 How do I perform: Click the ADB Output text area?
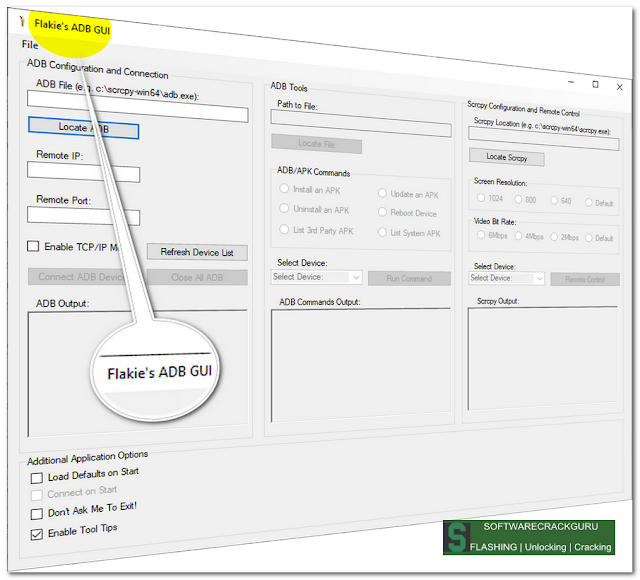coord(138,373)
